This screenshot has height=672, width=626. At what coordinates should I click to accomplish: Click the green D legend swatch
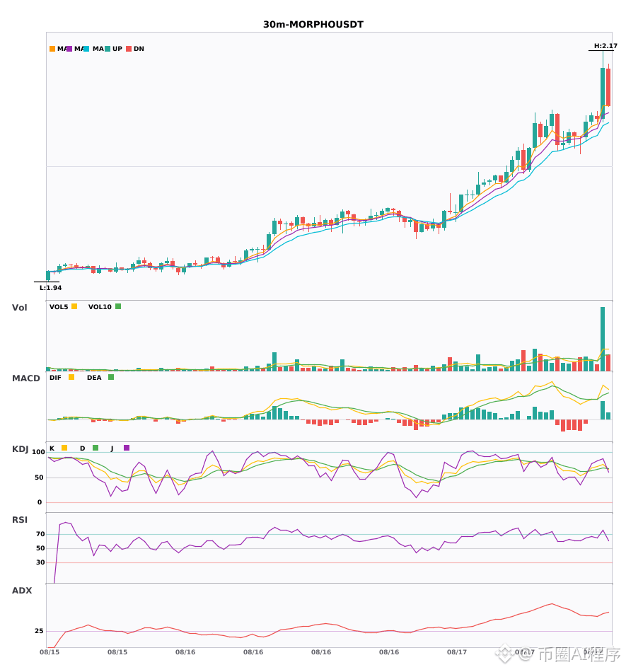pyautogui.click(x=95, y=448)
